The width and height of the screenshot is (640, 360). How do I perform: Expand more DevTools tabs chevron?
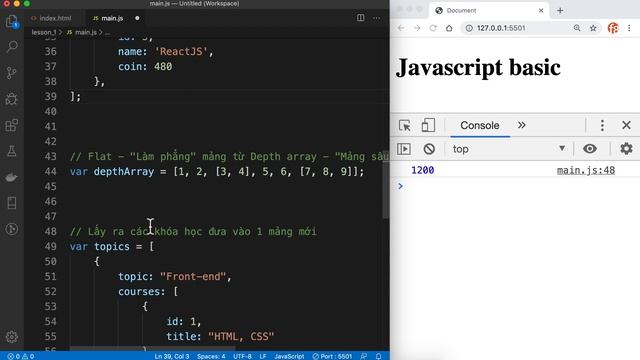coord(522,125)
